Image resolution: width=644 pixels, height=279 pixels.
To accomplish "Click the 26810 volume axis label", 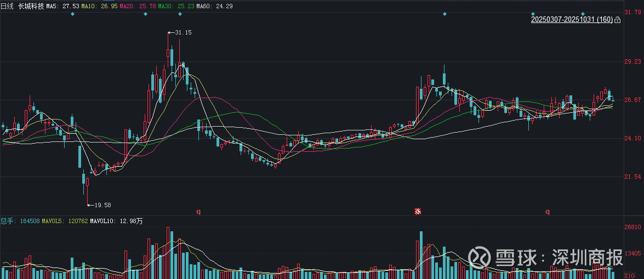I will [632, 227].
